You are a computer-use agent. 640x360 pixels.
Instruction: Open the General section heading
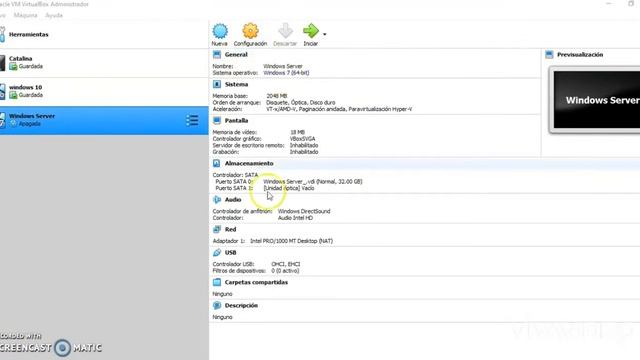[x=236, y=54]
